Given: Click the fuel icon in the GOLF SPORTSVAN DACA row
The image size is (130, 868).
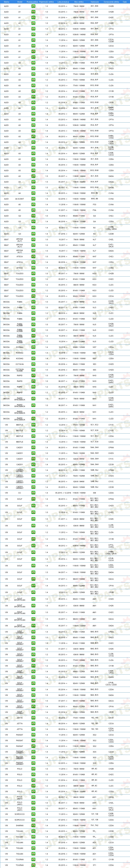Looking at the screenshot, I should pos(33,619).
